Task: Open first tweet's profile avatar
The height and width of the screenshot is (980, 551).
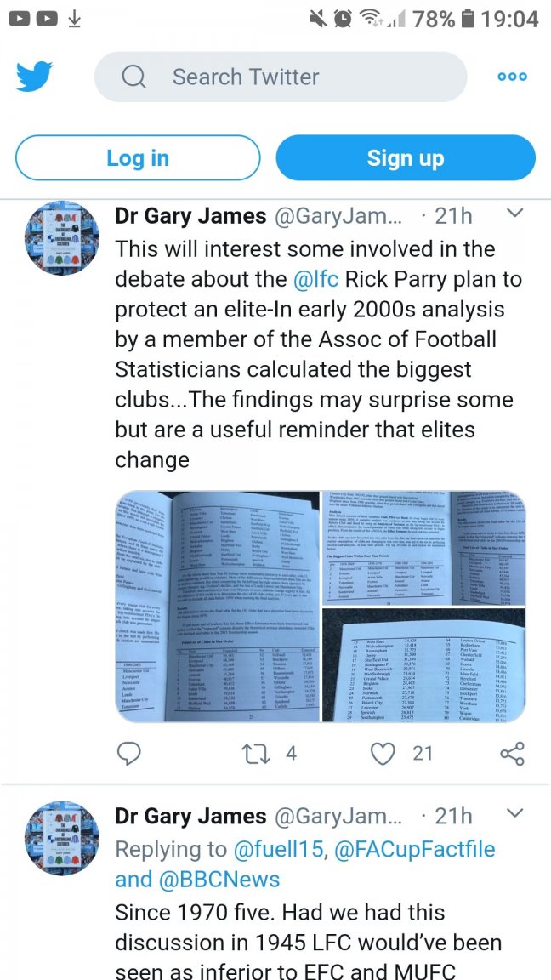Action: pyautogui.click(x=61, y=237)
